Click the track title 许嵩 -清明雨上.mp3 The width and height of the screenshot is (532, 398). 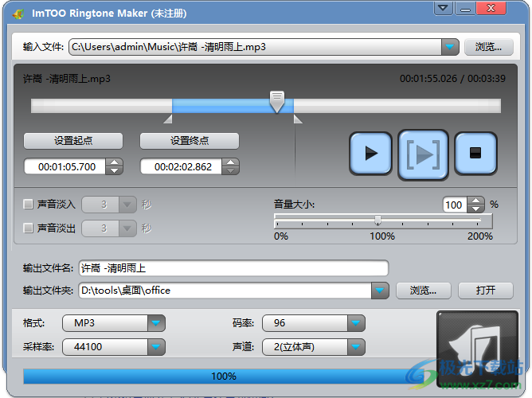pos(67,79)
